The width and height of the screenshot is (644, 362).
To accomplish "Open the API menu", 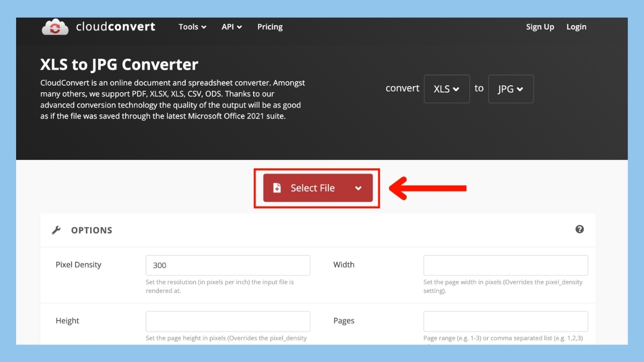I will click(x=232, y=27).
